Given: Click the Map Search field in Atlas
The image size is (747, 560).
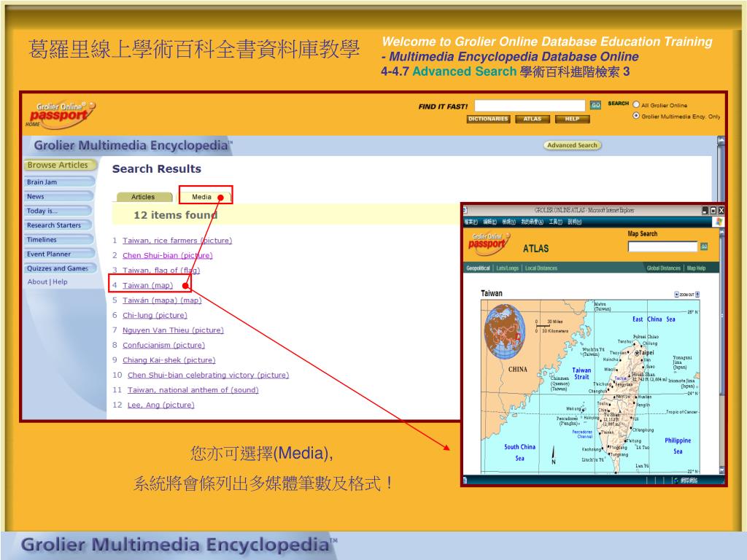Looking at the screenshot, I should tap(662, 246).
